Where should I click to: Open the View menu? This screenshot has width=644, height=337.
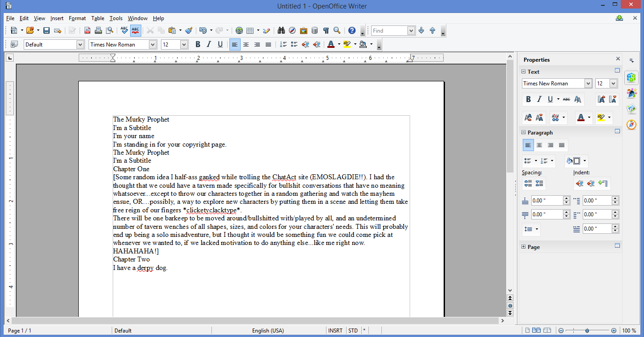click(x=39, y=18)
